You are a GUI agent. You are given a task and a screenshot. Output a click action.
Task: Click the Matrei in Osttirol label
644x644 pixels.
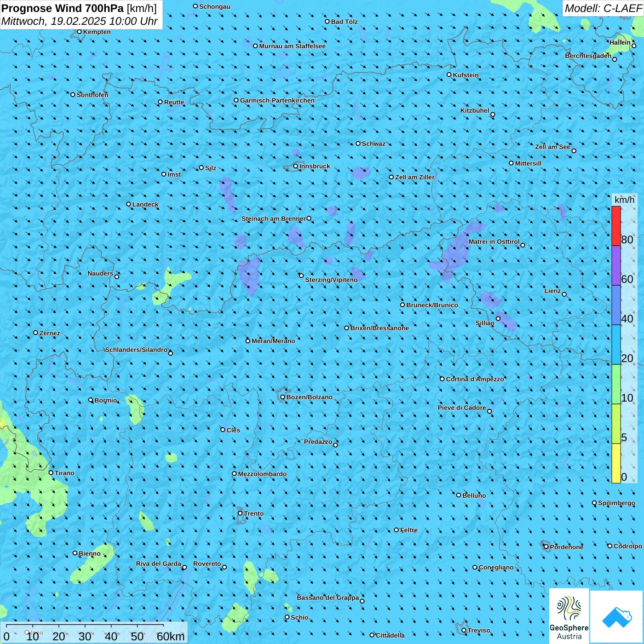tap(494, 241)
